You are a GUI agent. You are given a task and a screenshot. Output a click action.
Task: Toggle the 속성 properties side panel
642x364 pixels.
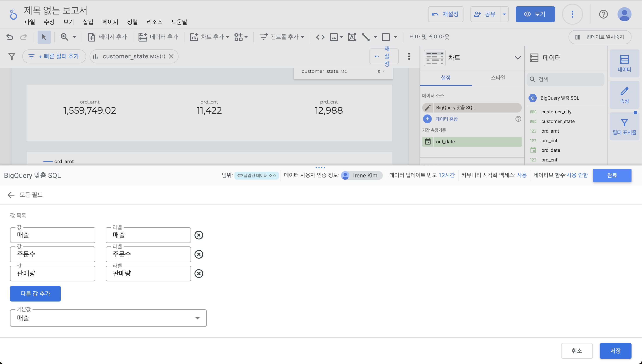[x=624, y=95]
